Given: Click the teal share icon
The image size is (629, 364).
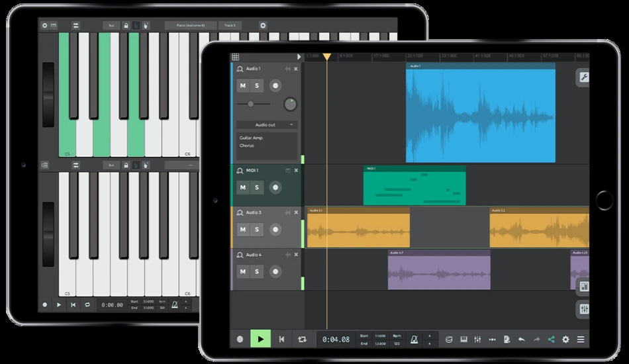Looking at the screenshot, I should (551, 340).
